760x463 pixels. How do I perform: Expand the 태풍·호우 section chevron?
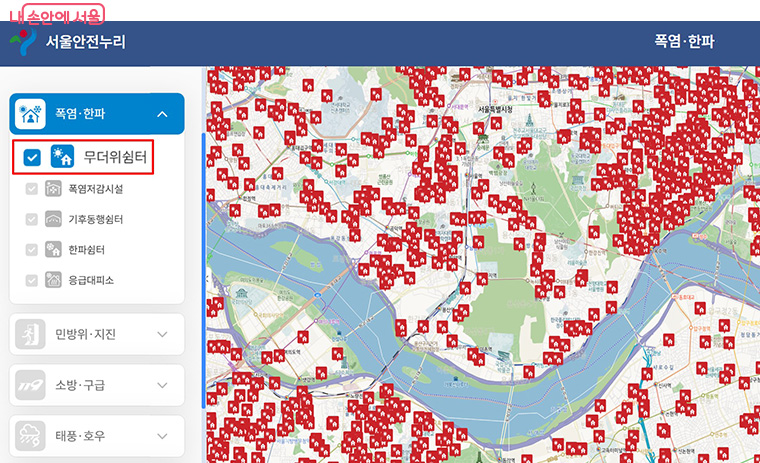click(162, 436)
